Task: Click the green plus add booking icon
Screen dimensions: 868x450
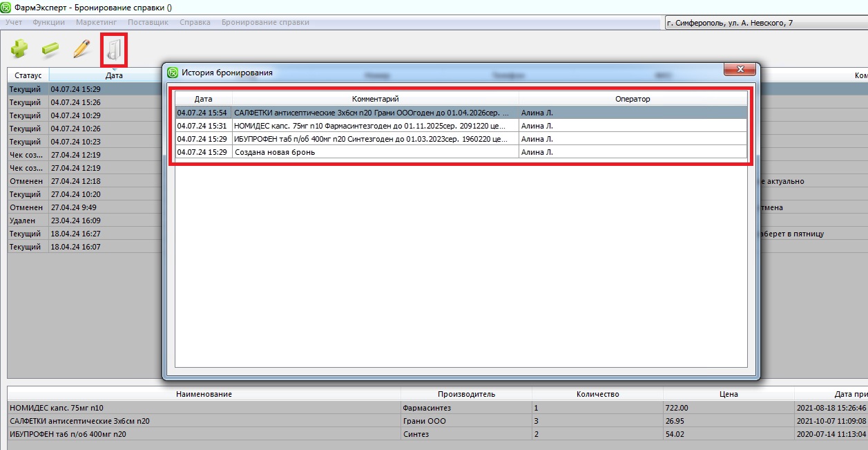Action: tap(19, 49)
